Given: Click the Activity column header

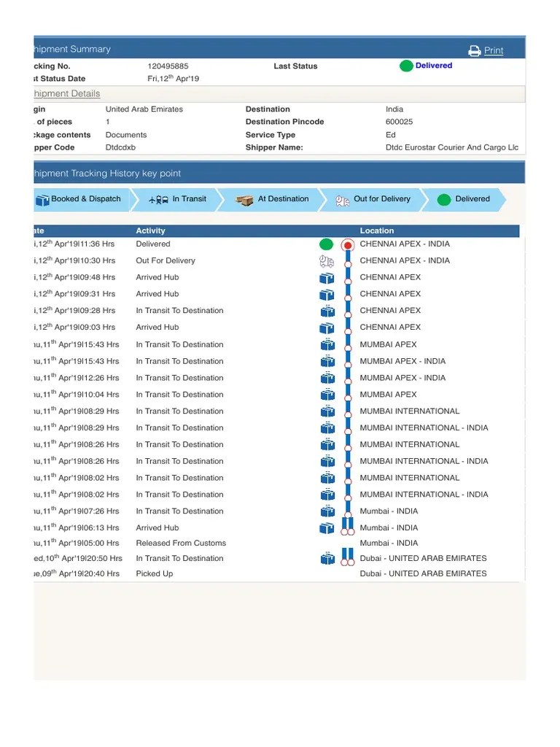Looking at the screenshot, I should [x=150, y=231].
